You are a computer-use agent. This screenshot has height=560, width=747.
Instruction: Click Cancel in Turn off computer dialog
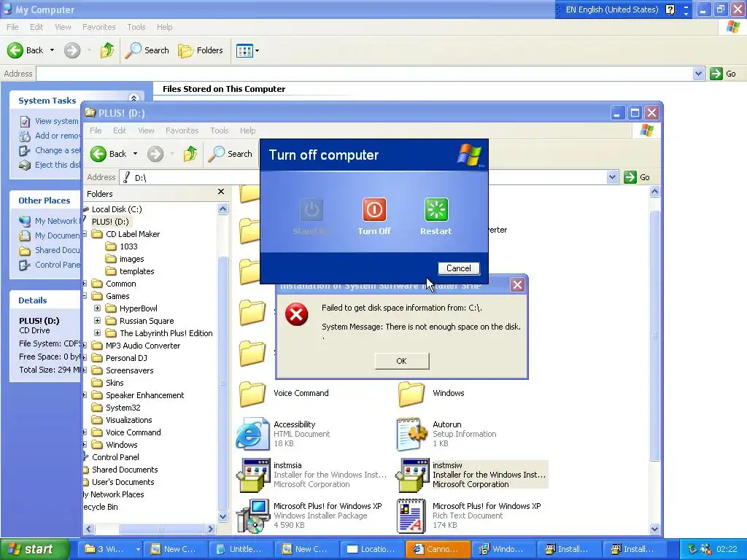(x=458, y=268)
